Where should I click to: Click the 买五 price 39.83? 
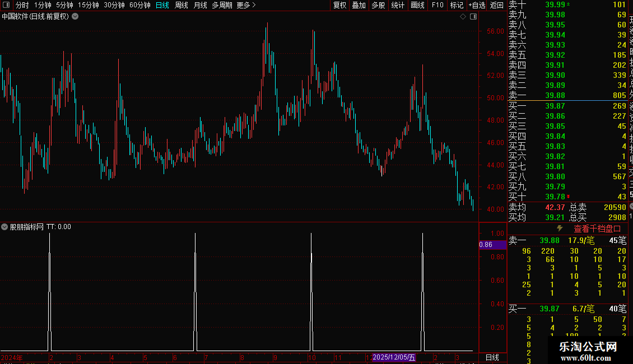555,146
